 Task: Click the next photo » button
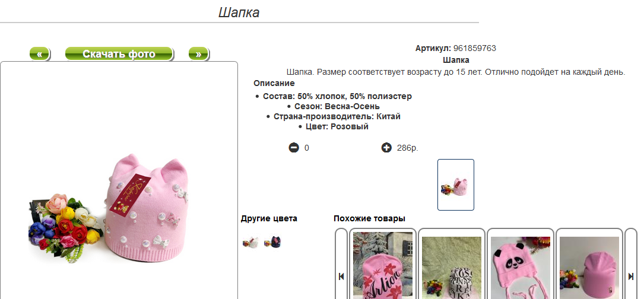(x=199, y=54)
